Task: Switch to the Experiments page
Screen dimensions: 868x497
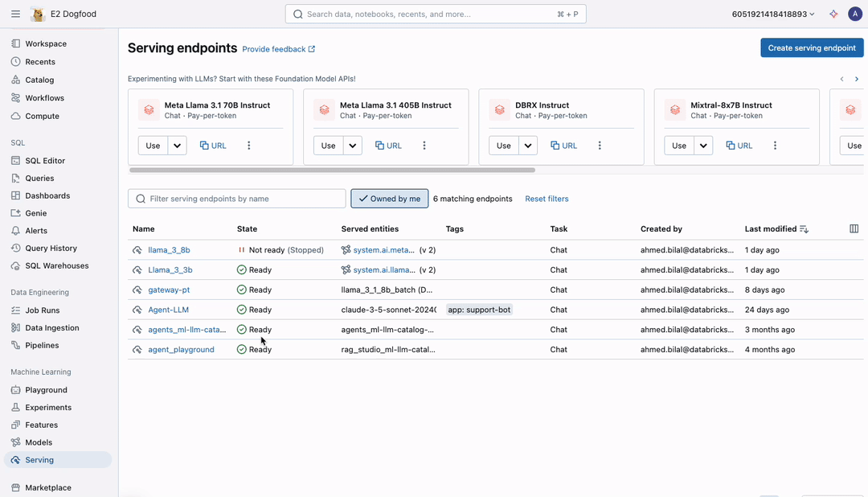Action: pyautogui.click(x=49, y=407)
